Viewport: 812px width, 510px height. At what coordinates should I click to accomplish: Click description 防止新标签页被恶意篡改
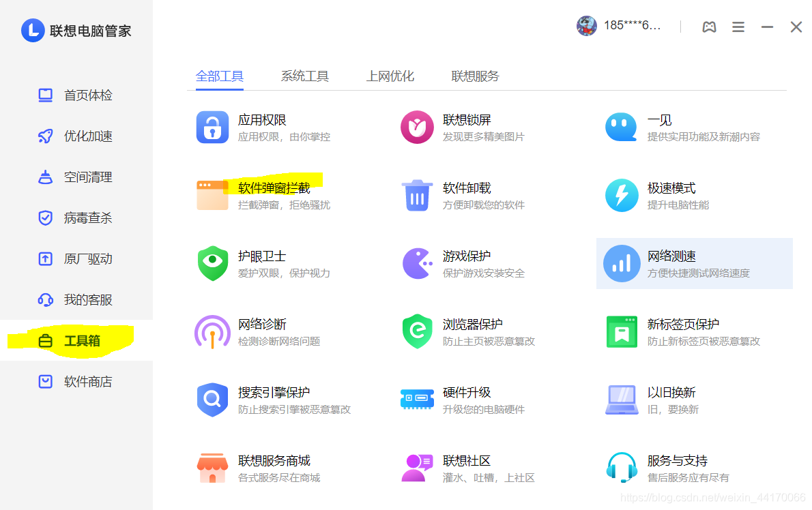tap(704, 342)
